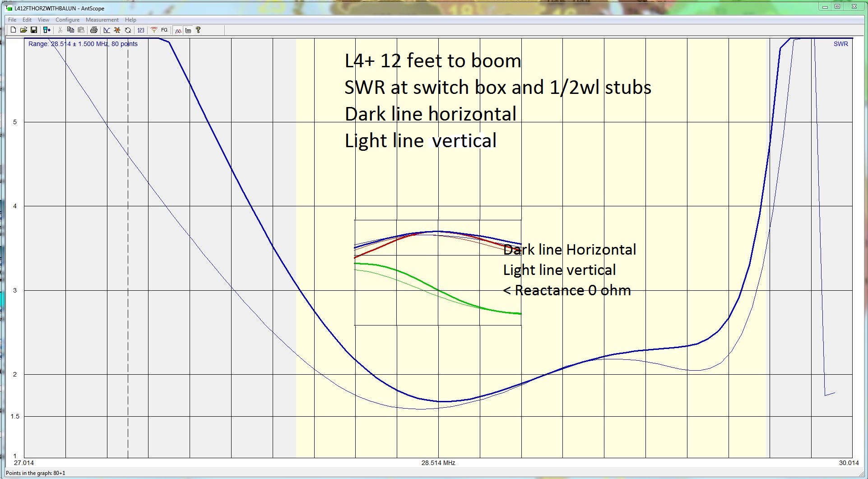Copy using the toolbar copy icon
The width and height of the screenshot is (868, 479).
(x=70, y=30)
